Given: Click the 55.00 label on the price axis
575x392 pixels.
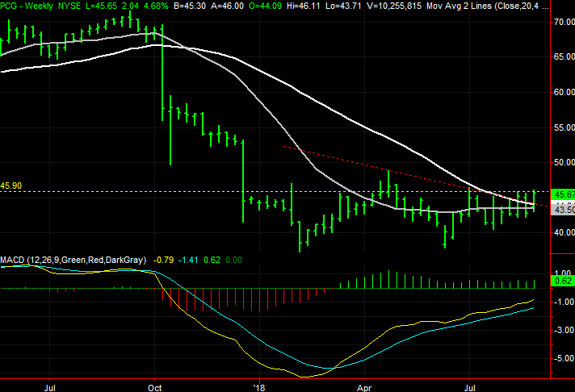Looking at the screenshot, I should coord(562,127).
